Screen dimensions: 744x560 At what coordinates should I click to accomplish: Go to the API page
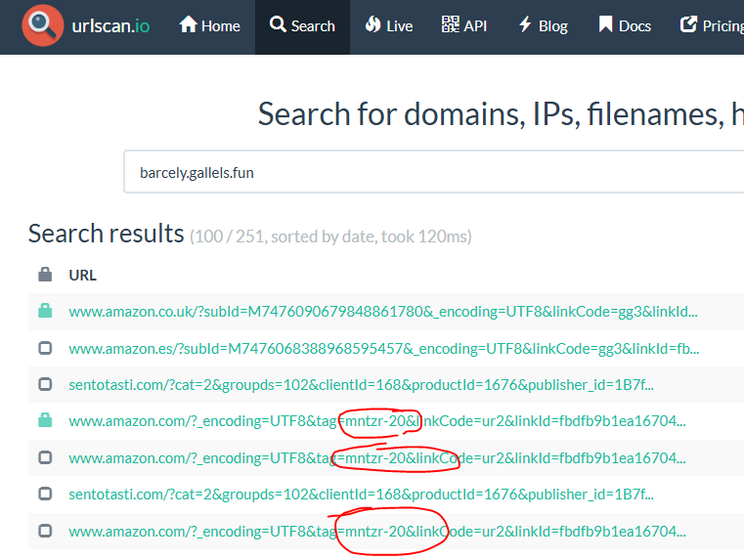[463, 26]
